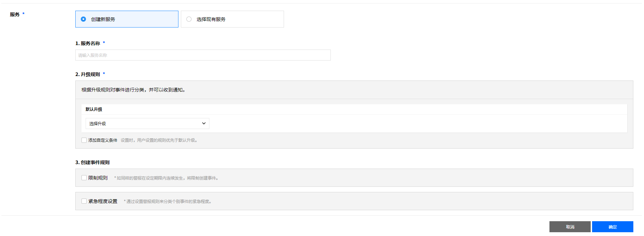Click the 3. 创建事件规则 section heading

click(x=92, y=162)
